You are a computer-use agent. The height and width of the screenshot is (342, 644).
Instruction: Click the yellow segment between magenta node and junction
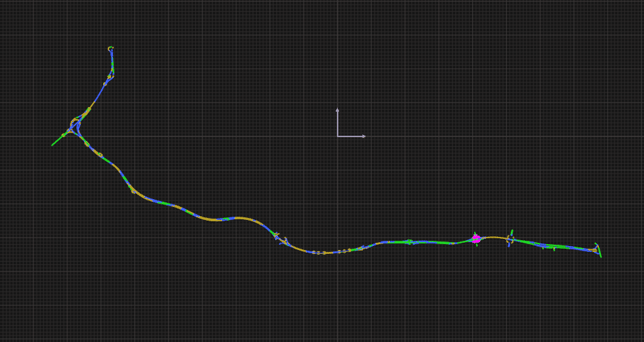pos(494,238)
